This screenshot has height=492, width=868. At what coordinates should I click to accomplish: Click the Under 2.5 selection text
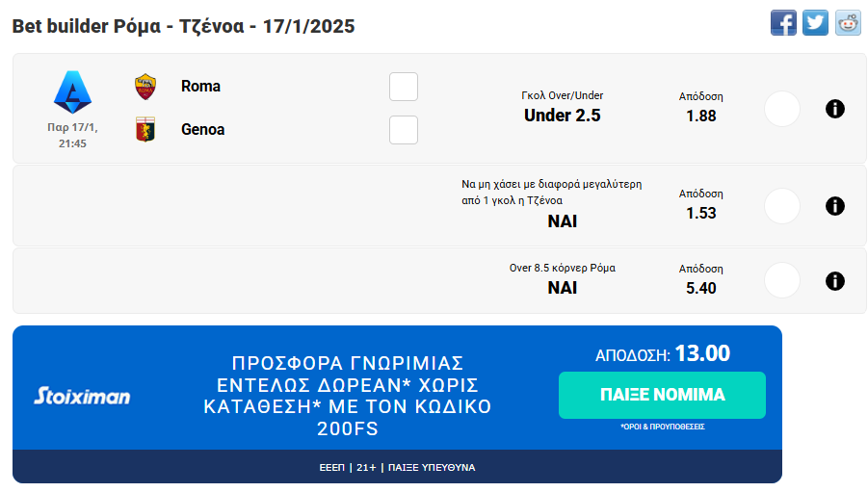pos(562,116)
